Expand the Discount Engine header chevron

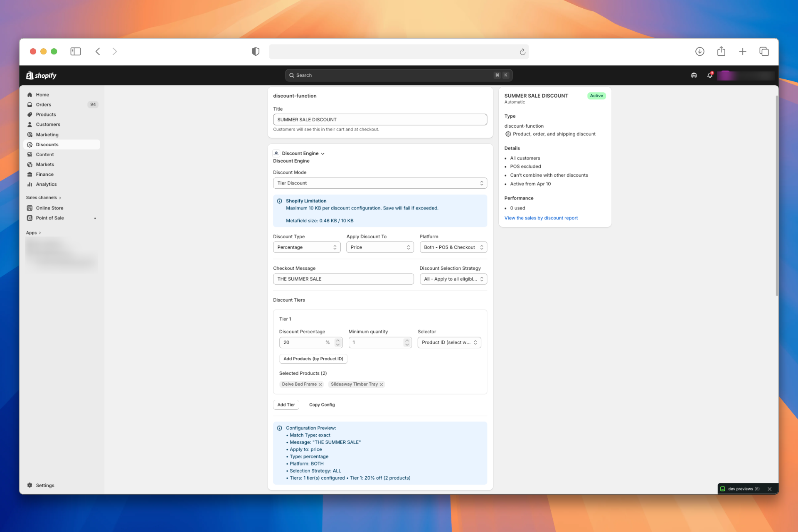323,153
